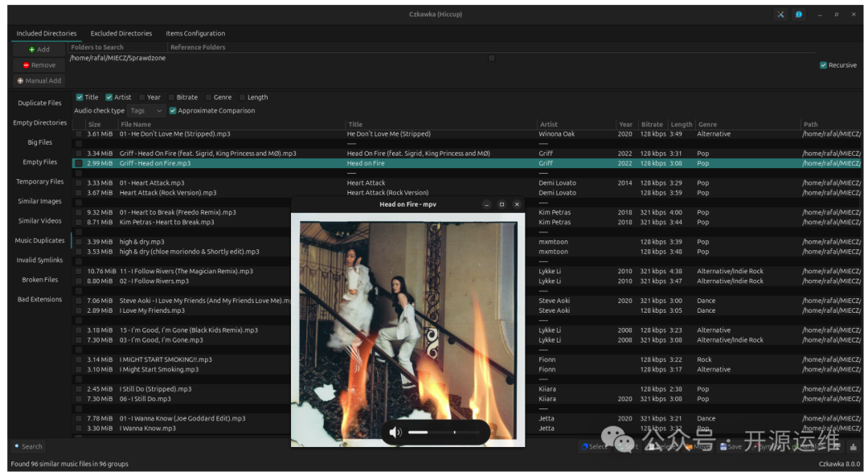Select Empty Files in sidebar
Image resolution: width=868 pixels, height=476 pixels.
coord(40,162)
